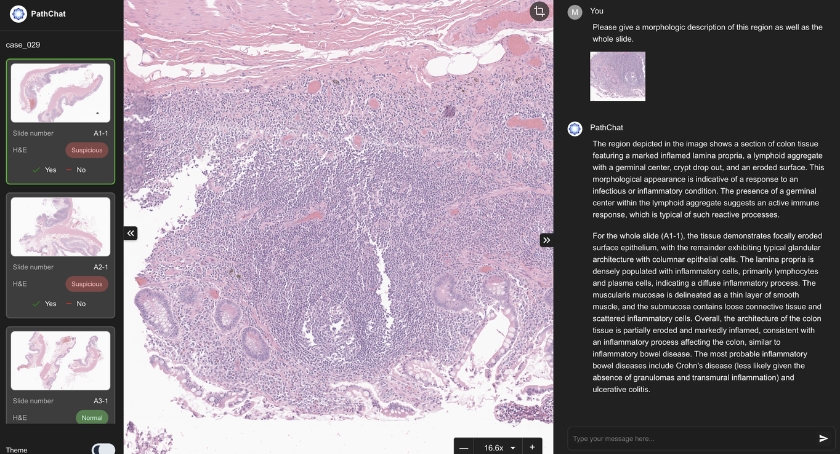
Task: Zoom out with the minus button
Action: (464, 448)
